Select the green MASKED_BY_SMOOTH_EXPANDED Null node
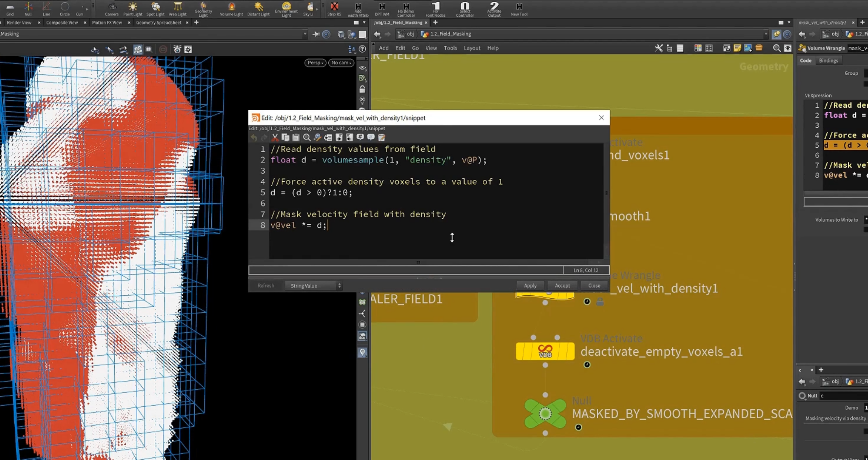Screen dimensions: 868x460 click(545, 414)
